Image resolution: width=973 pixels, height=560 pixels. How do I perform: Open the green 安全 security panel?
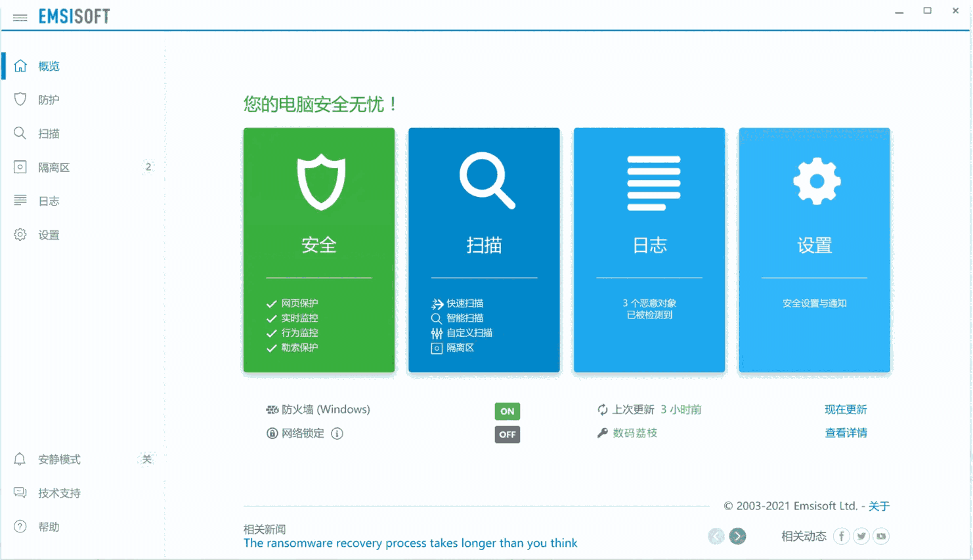click(x=319, y=249)
